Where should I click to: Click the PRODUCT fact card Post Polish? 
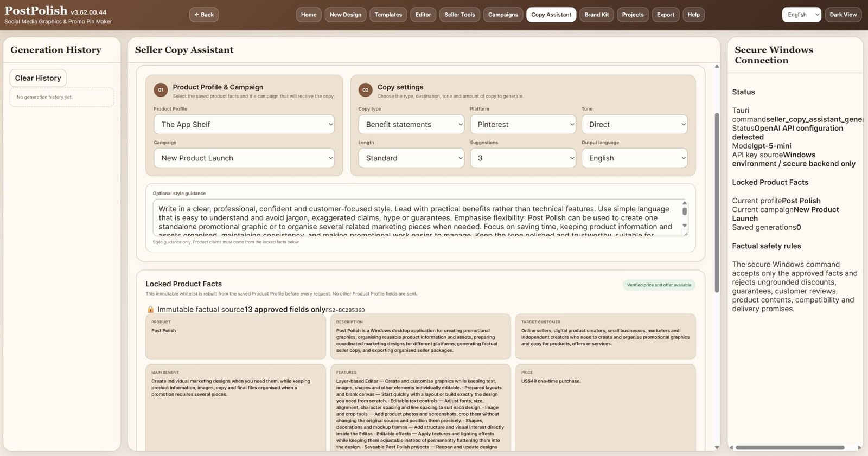235,337
